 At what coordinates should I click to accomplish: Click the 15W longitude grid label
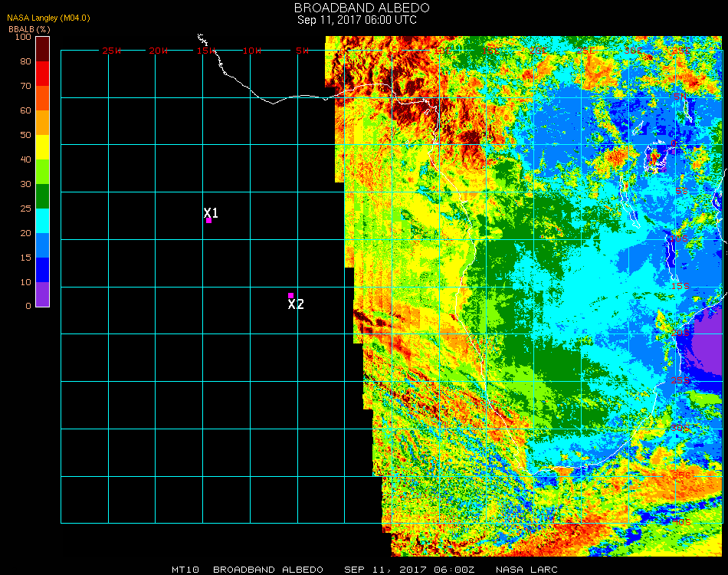(x=205, y=51)
